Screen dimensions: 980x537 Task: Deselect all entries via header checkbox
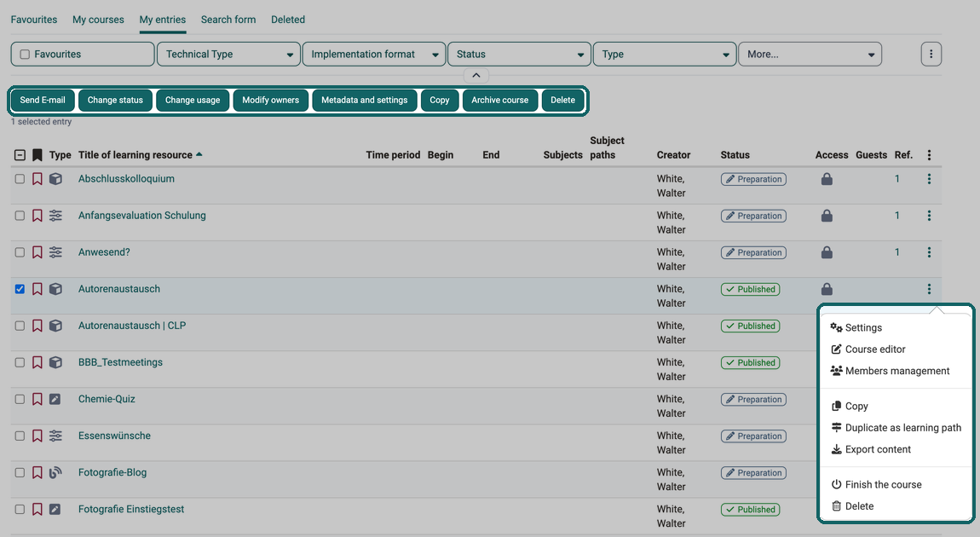(20, 155)
